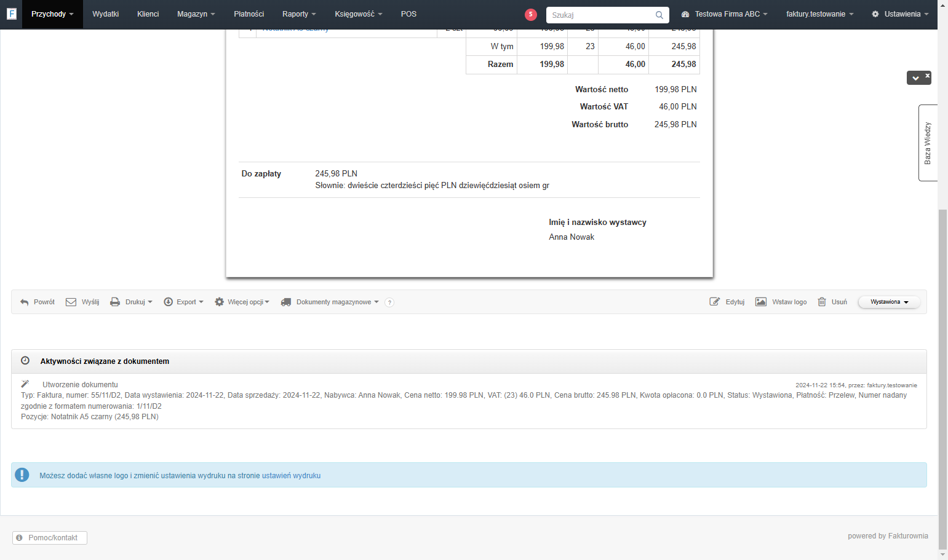This screenshot has height=560, width=948.
Task: Edit the invoice with Edytuj
Action: coord(727,302)
